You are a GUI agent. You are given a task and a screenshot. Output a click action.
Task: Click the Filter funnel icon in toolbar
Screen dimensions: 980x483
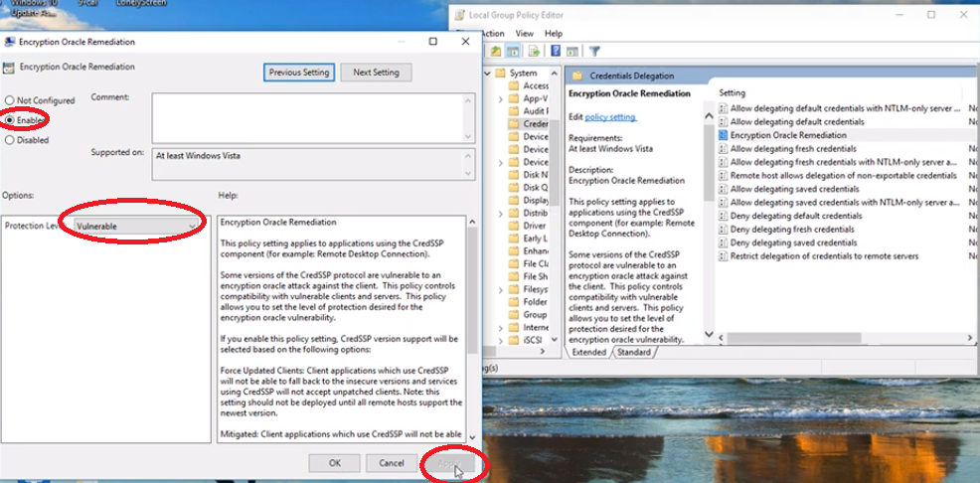[594, 52]
